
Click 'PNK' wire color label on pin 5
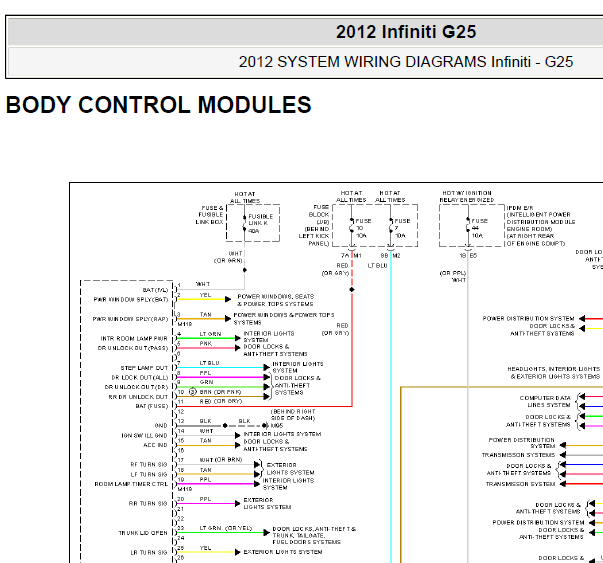(206, 343)
